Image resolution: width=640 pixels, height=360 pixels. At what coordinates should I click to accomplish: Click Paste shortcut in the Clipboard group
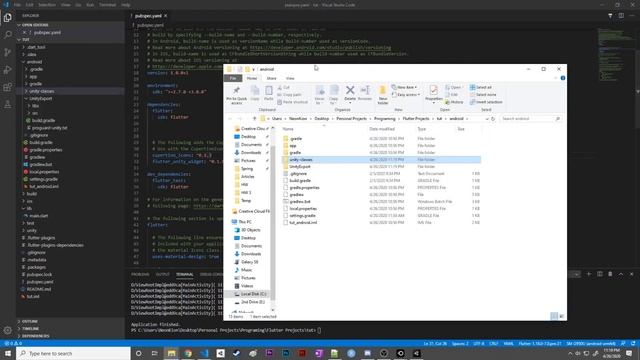[293, 102]
